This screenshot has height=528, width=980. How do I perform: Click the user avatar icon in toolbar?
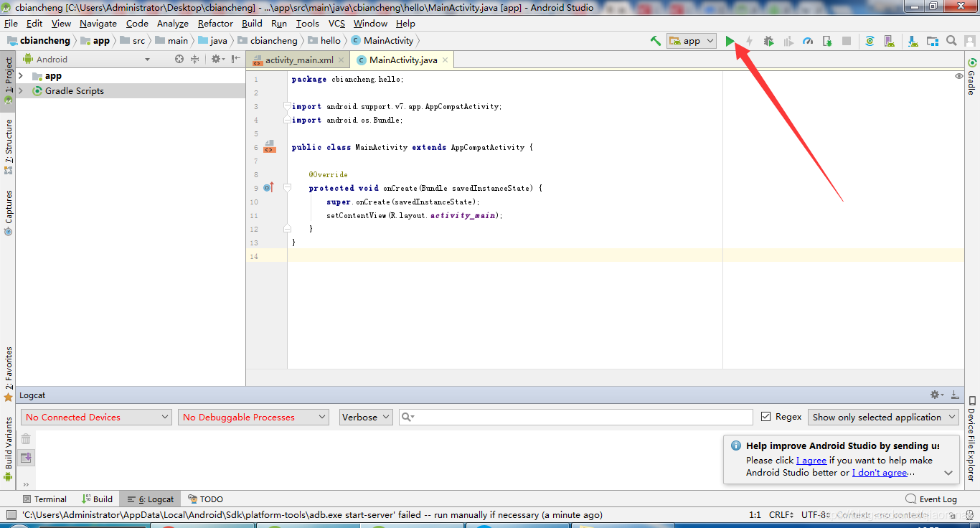tap(971, 41)
